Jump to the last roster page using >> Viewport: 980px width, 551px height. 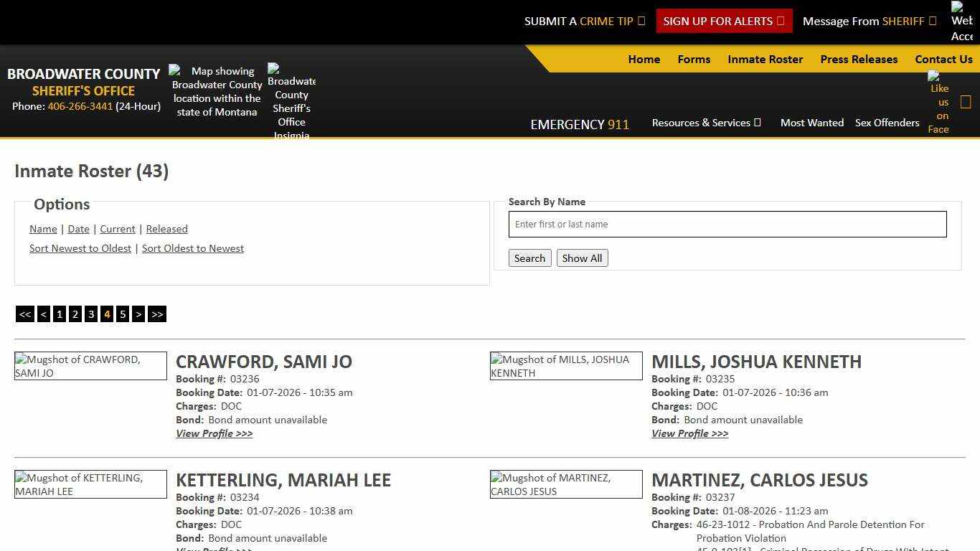click(x=157, y=314)
